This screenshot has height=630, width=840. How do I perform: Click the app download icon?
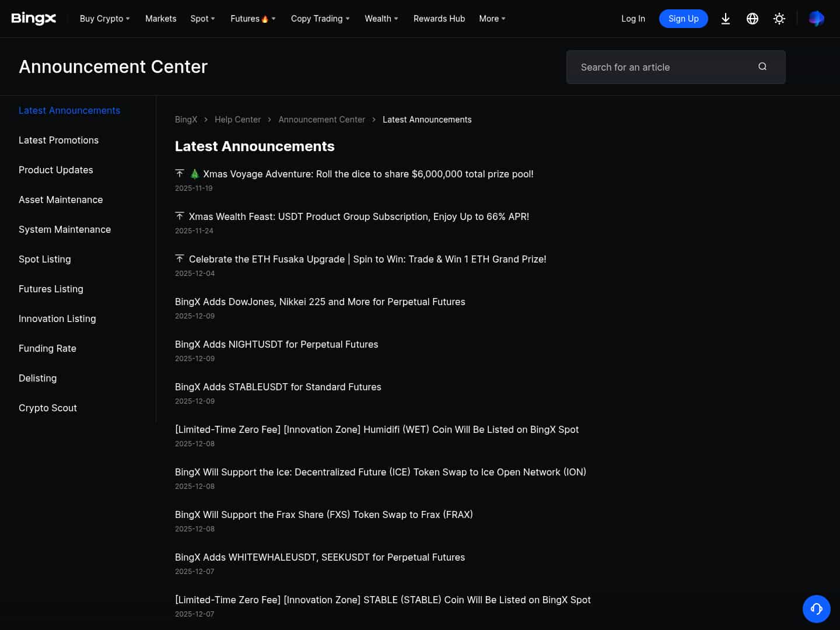point(726,19)
